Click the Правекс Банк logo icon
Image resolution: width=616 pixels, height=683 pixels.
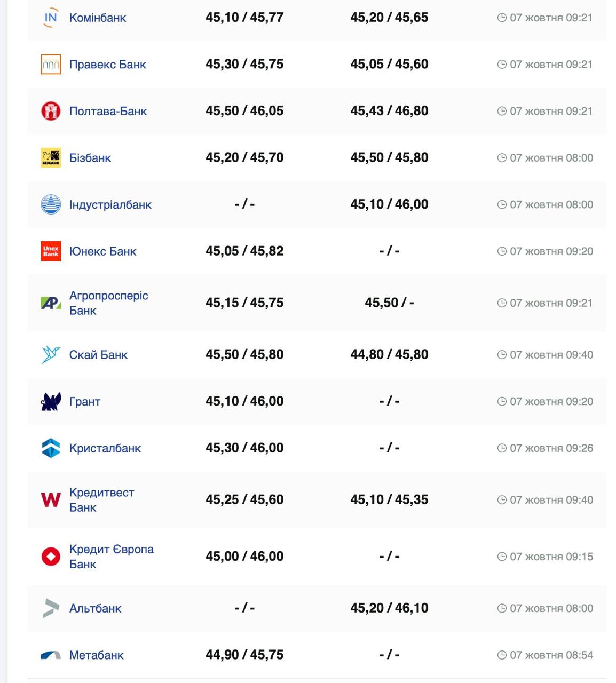coord(51,65)
